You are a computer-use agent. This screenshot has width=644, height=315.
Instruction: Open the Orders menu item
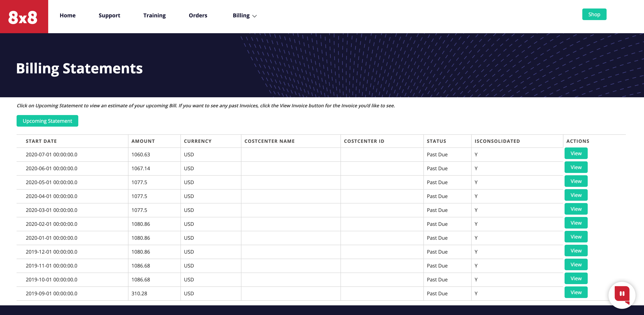pyautogui.click(x=198, y=15)
